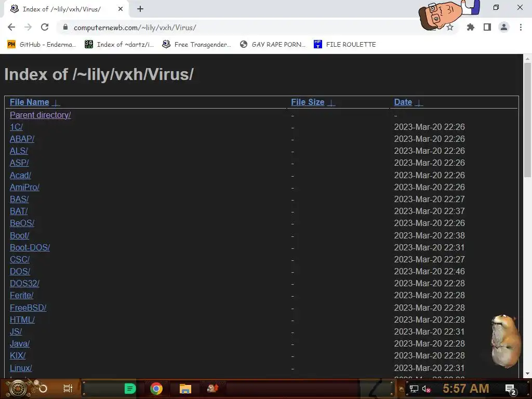Image resolution: width=532 pixels, height=399 pixels.
Task: Sort by File Name column header
Action: click(x=29, y=102)
